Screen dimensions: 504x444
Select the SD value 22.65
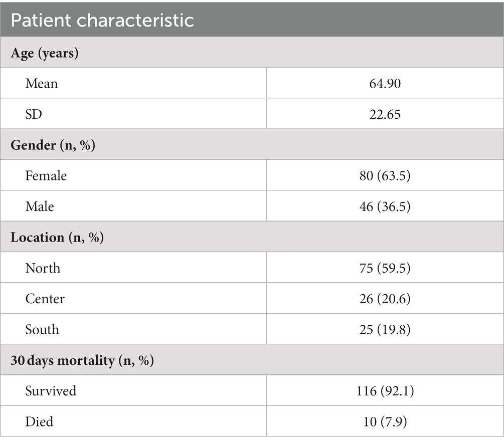pos(385,114)
